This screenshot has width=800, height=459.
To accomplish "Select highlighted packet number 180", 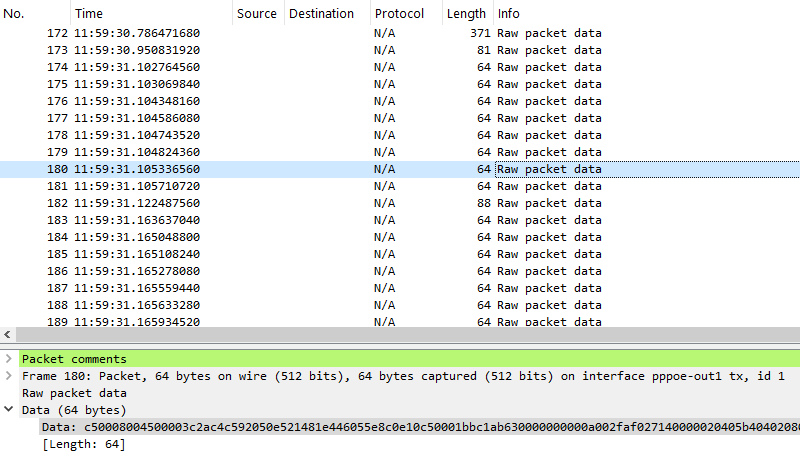I will tap(400, 169).
